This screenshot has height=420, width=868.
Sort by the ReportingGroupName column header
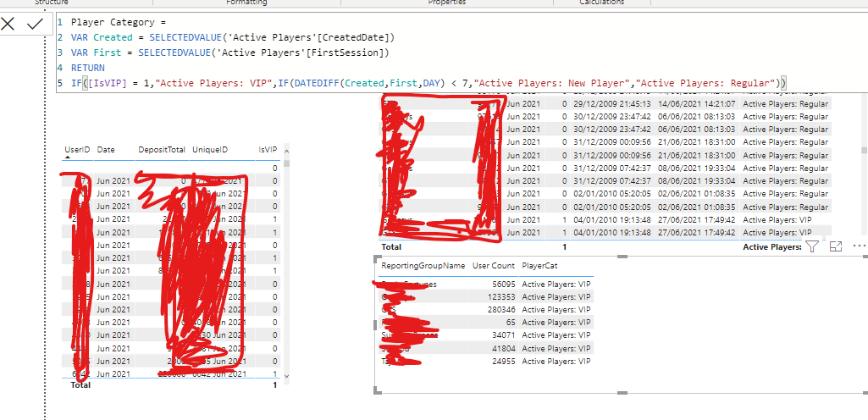click(423, 266)
